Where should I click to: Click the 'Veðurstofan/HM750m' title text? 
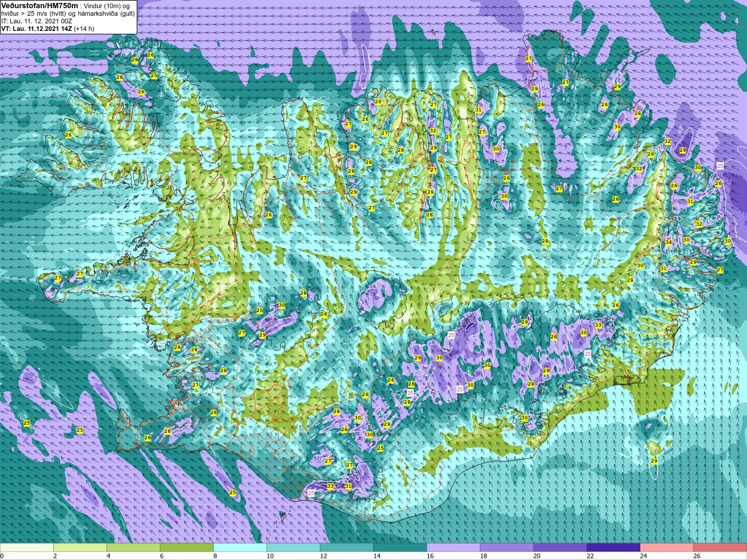point(39,5)
